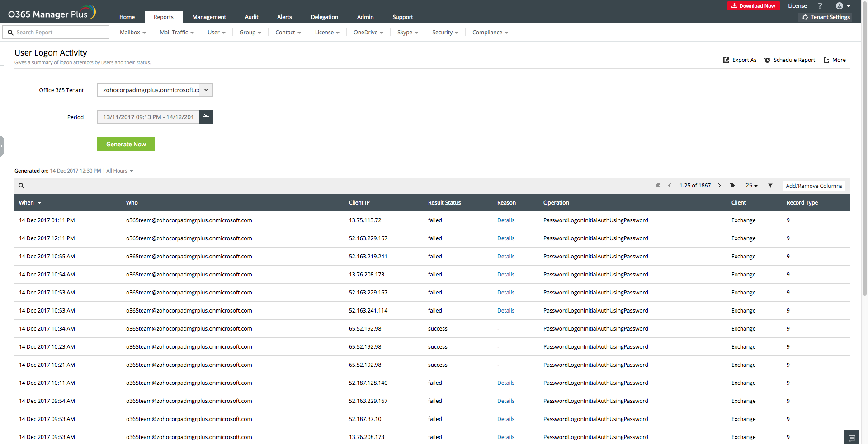This screenshot has height=444, width=868.
Task: Go to the last page of results
Action: click(732, 186)
